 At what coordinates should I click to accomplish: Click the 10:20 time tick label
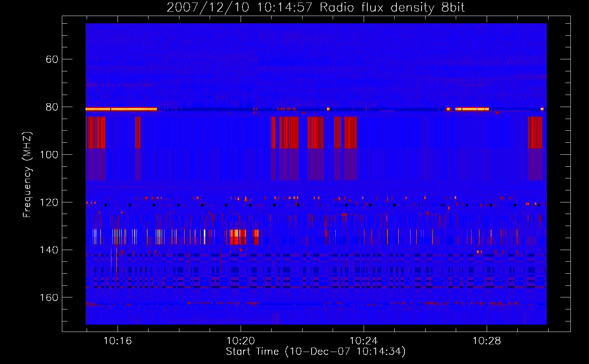click(x=241, y=341)
